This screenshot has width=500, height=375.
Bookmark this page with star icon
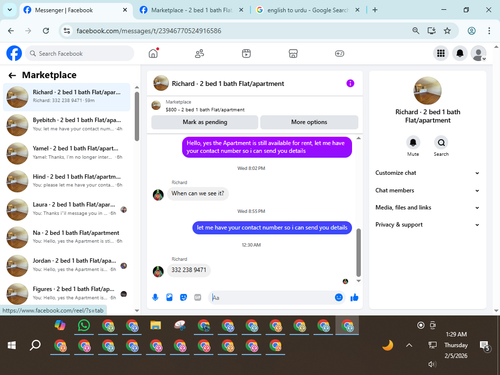[447, 31]
